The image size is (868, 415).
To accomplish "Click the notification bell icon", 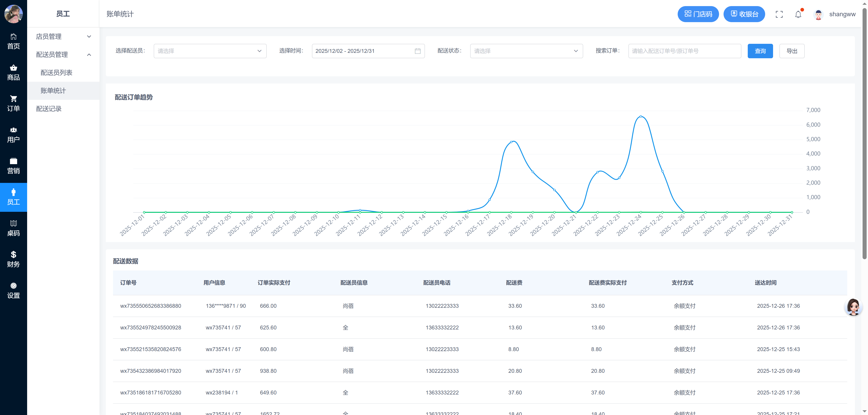I will tap(798, 14).
